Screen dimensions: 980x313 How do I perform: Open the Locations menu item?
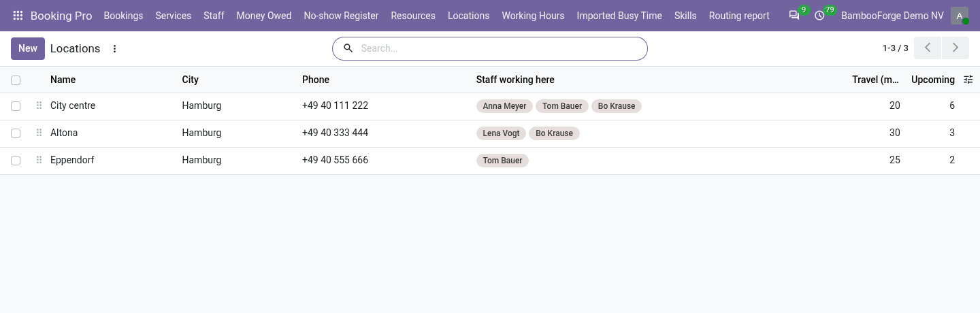point(468,16)
